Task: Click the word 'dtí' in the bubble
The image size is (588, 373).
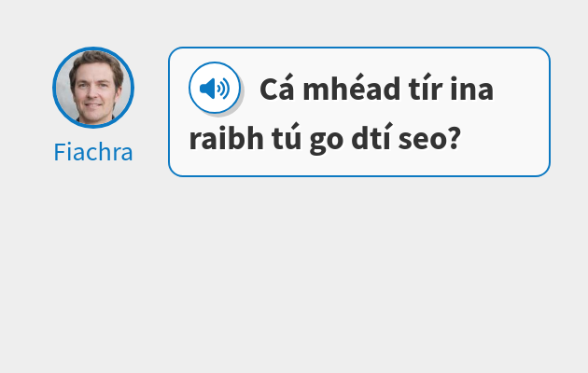Action: click(371, 138)
